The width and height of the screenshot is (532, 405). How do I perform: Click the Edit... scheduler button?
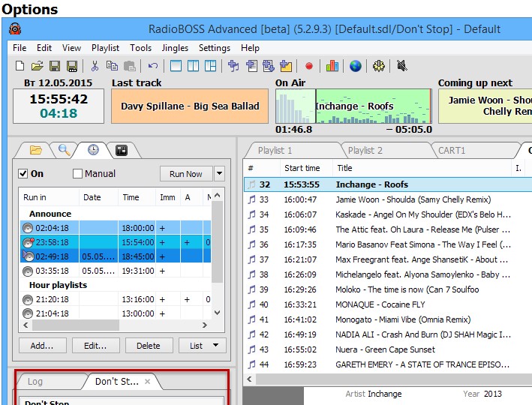tap(95, 345)
